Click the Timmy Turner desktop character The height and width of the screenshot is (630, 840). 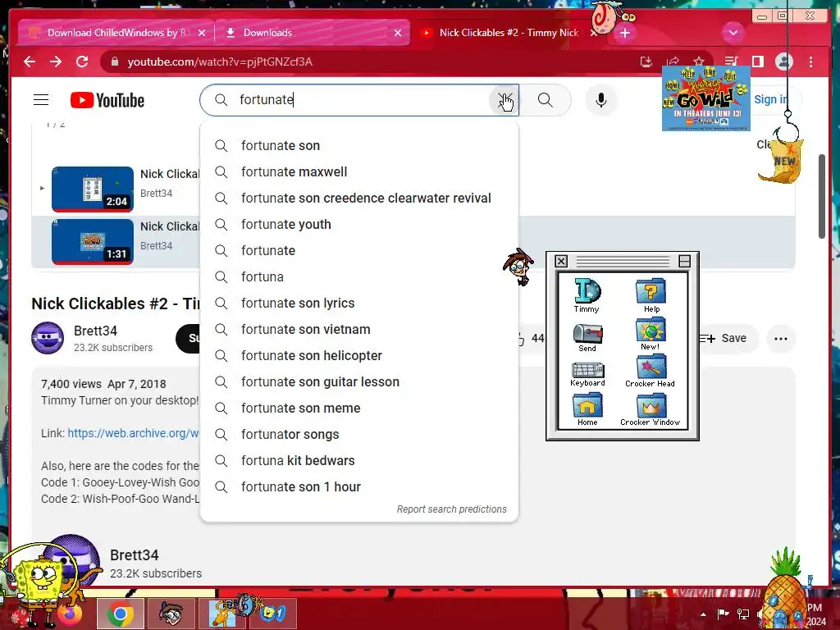pos(518,267)
